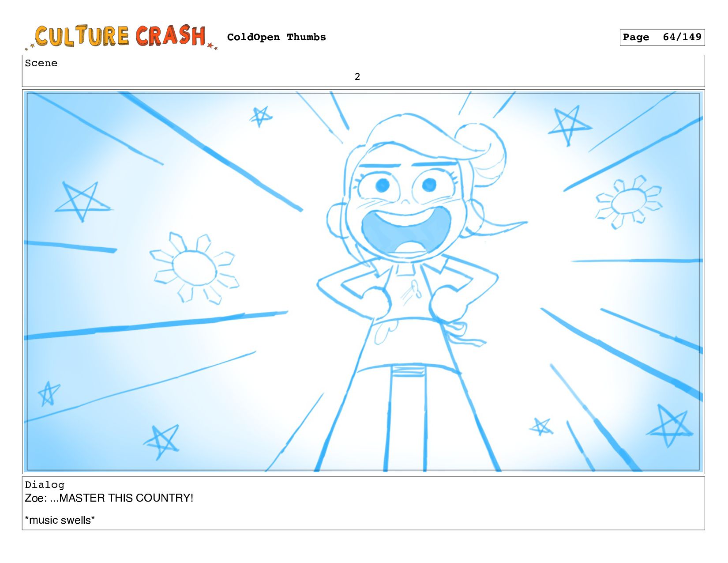728x563 pixels.
Task: Click Zoe's open mouth in the drawing
Action: [x=407, y=233]
